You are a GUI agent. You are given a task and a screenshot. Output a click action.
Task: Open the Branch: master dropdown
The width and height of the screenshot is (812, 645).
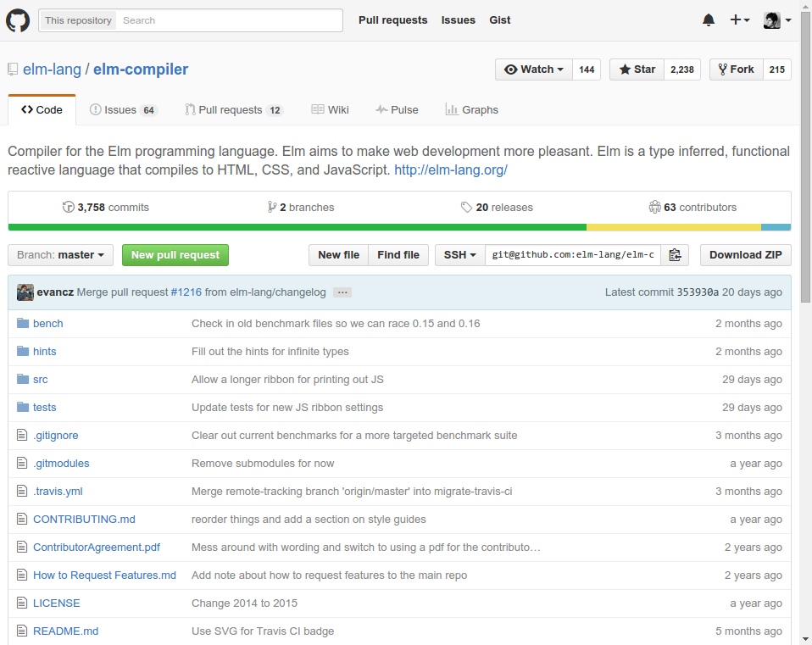[x=60, y=255]
